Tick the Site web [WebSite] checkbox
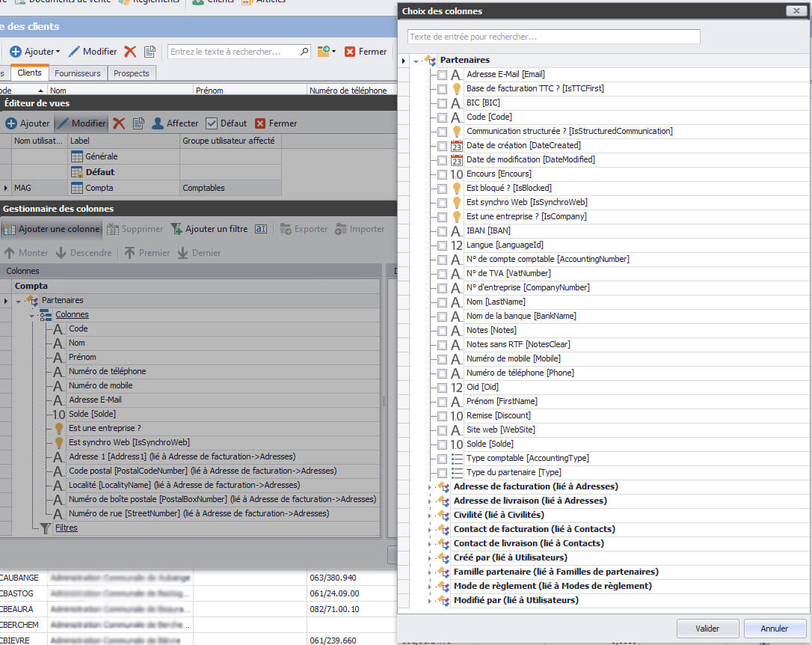Screen dimensions: 812x645 click(x=443, y=430)
